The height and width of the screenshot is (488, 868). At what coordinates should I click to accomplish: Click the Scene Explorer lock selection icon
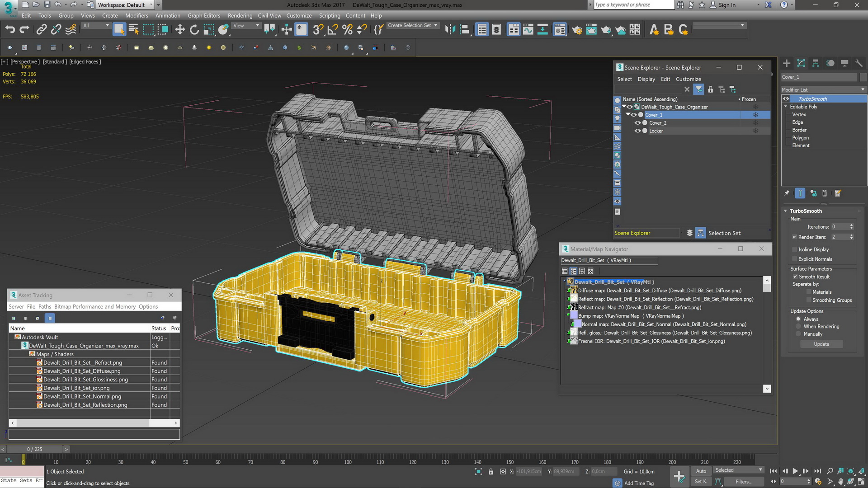pos(710,89)
